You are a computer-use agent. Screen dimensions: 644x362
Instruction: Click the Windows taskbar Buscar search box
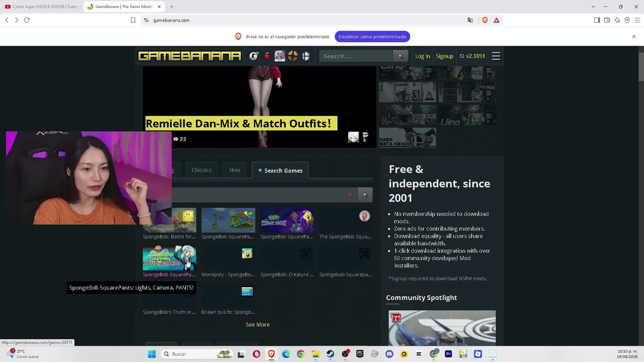click(196, 354)
